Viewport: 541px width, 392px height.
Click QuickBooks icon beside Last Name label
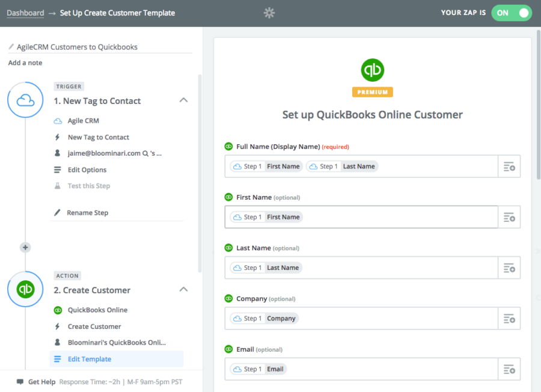click(x=228, y=248)
